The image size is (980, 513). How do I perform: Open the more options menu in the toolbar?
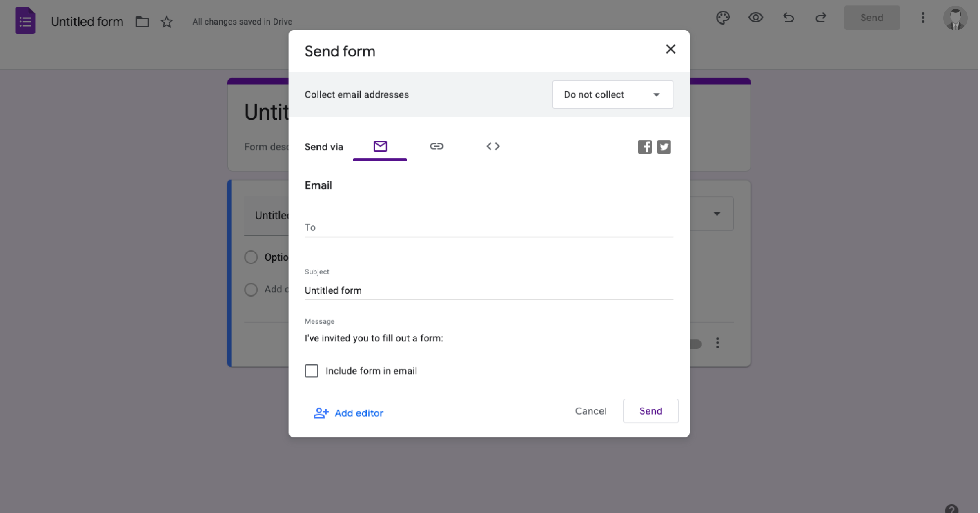(922, 18)
